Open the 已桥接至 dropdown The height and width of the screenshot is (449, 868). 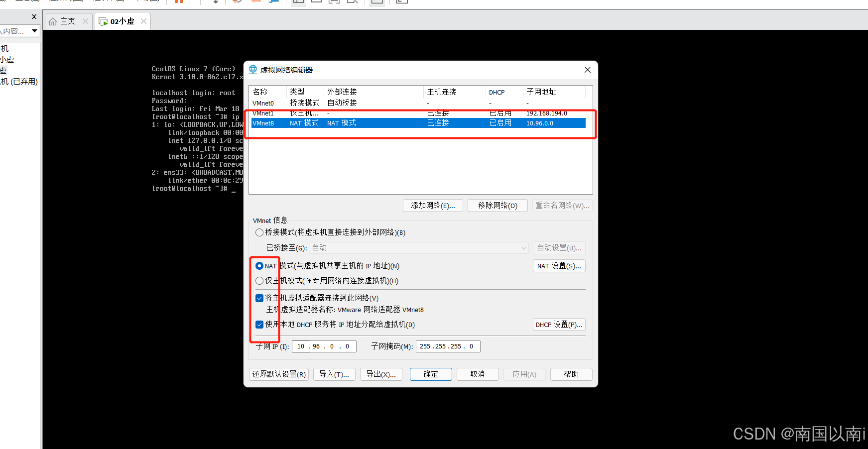419,248
